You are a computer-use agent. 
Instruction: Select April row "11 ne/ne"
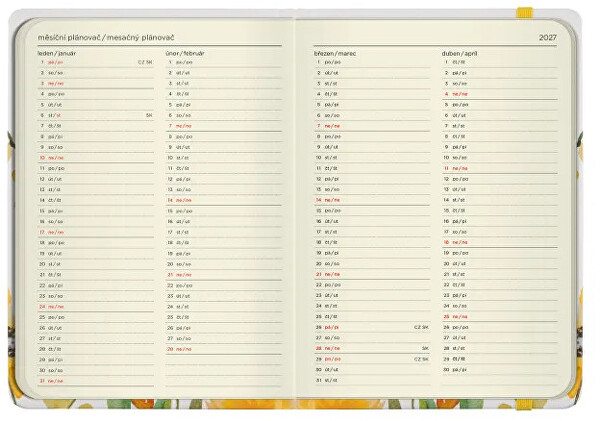pyautogui.click(x=500, y=168)
